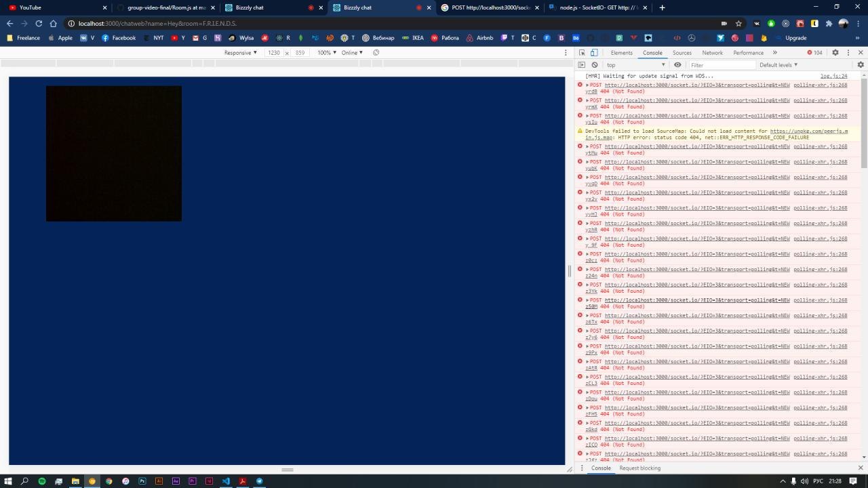
Task: Open the Windows Start menu
Action: 8,481
